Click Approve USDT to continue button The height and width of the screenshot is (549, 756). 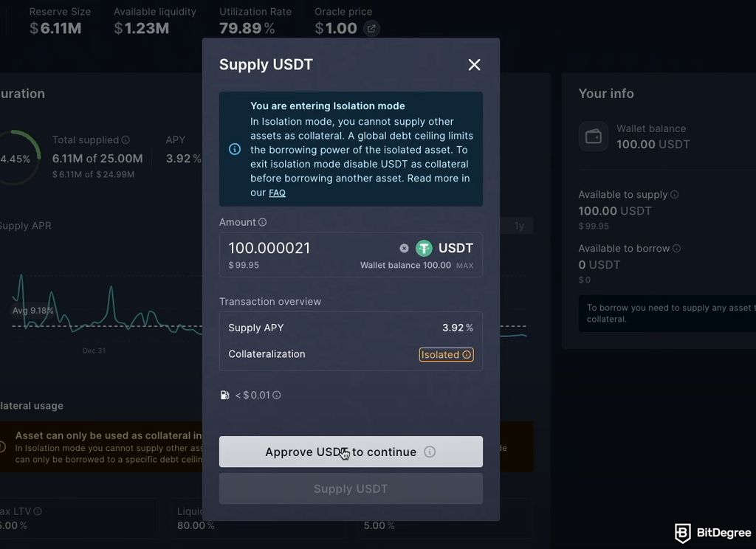tap(351, 452)
